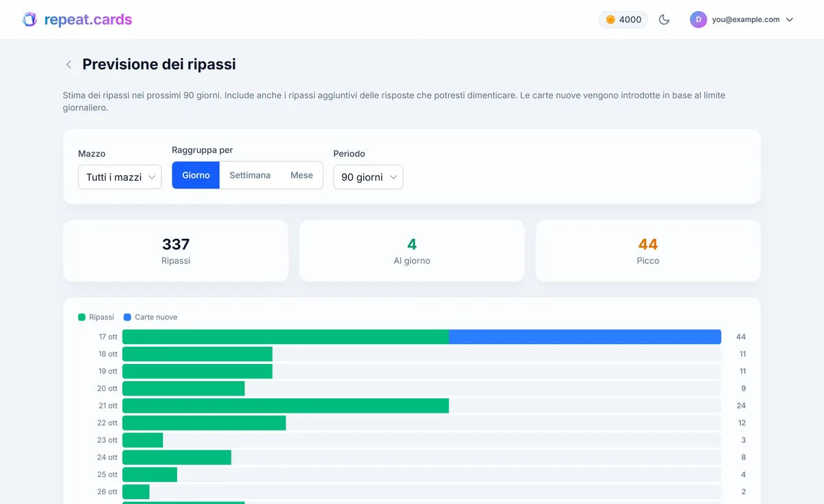Click the 44 Picco stat card
The height and width of the screenshot is (504, 824).
coord(648,251)
